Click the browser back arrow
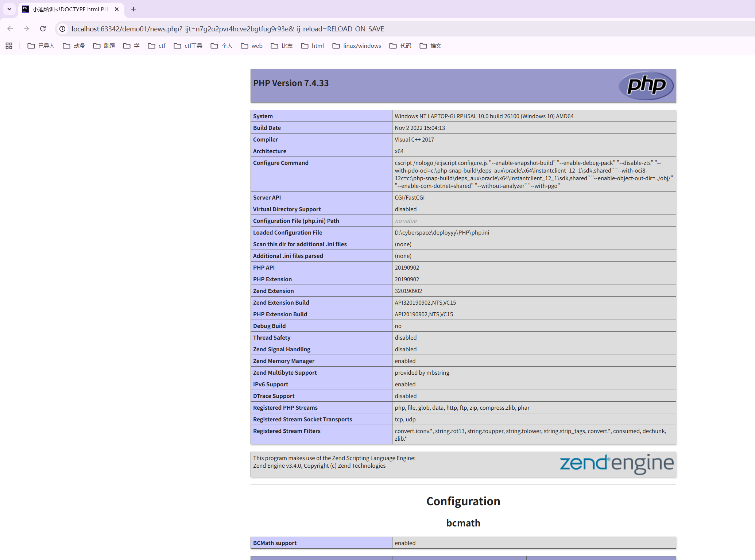755x560 pixels. (x=10, y=29)
